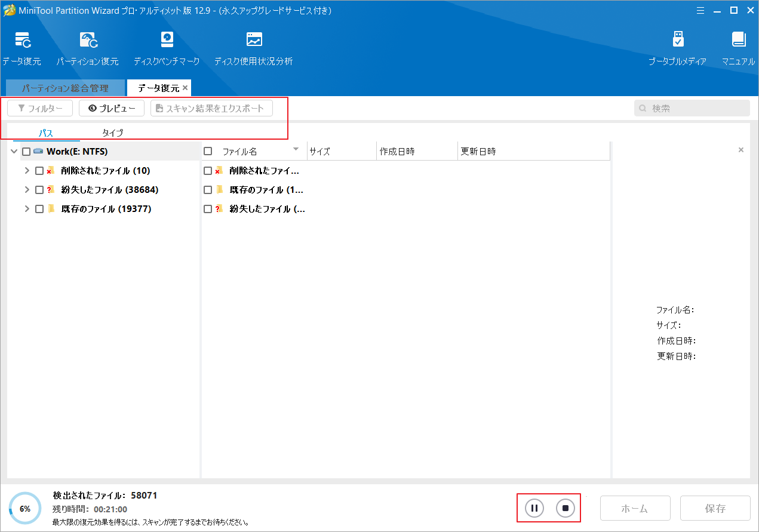The width and height of the screenshot is (759, 532).
Task: Click the sort arrow on ファイル名 column
Action: [x=296, y=149]
